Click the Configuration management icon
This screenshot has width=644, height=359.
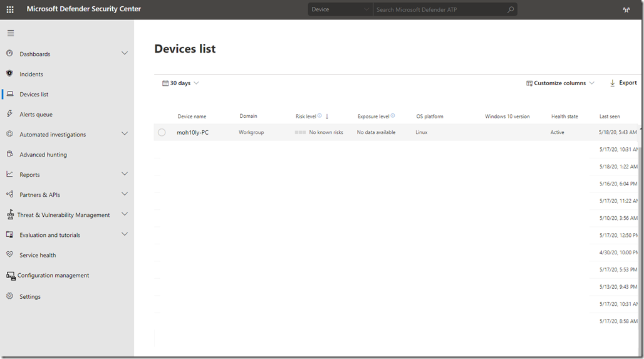tap(11, 276)
